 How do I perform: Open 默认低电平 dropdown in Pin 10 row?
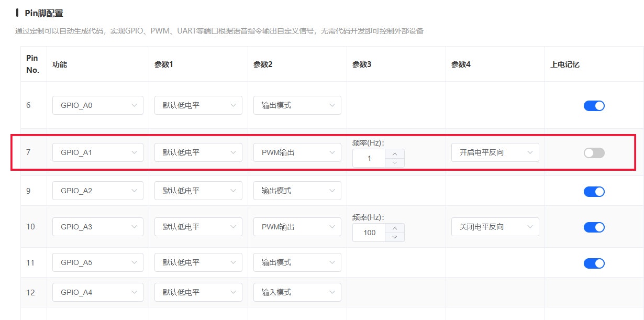[x=198, y=227]
